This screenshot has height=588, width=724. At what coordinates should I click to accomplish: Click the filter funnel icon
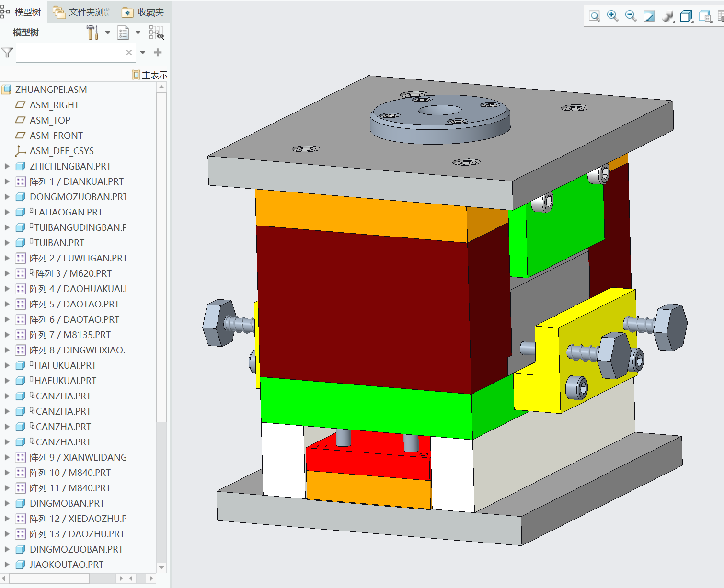click(7, 53)
